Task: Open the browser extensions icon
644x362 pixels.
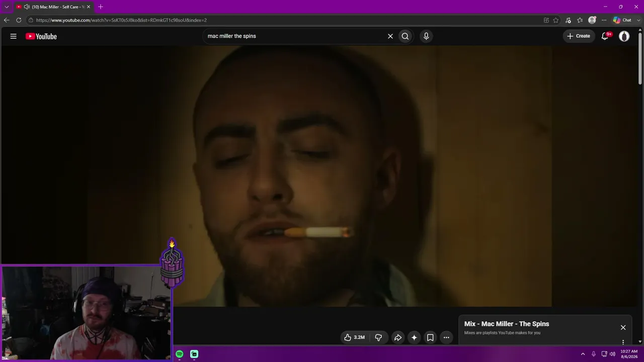Action: (568, 20)
